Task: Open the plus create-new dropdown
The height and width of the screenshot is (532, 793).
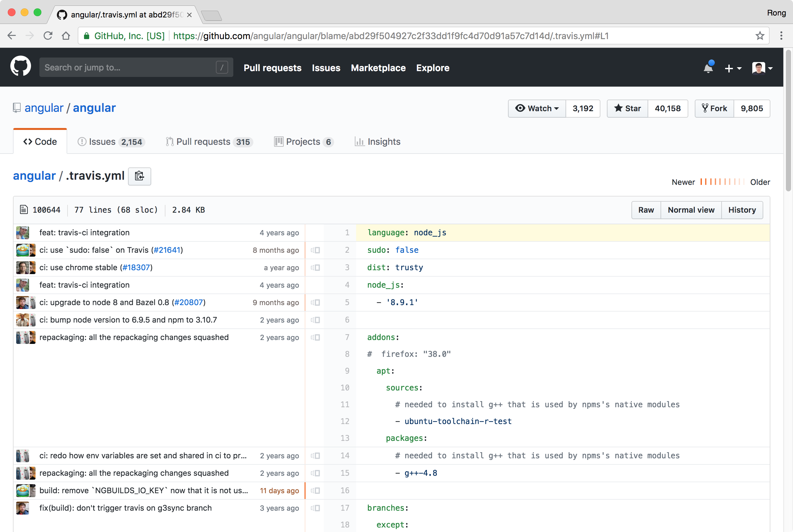Action: 733,68
